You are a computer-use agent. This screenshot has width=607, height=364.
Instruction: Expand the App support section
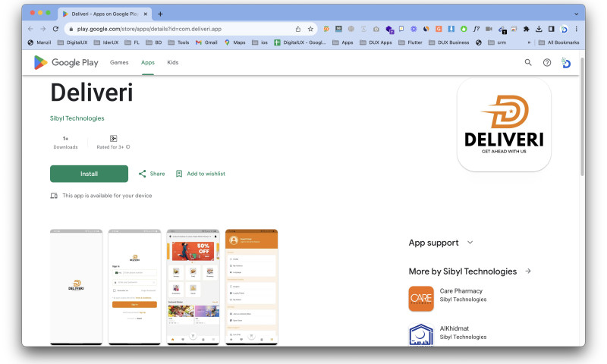tap(470, 243)
